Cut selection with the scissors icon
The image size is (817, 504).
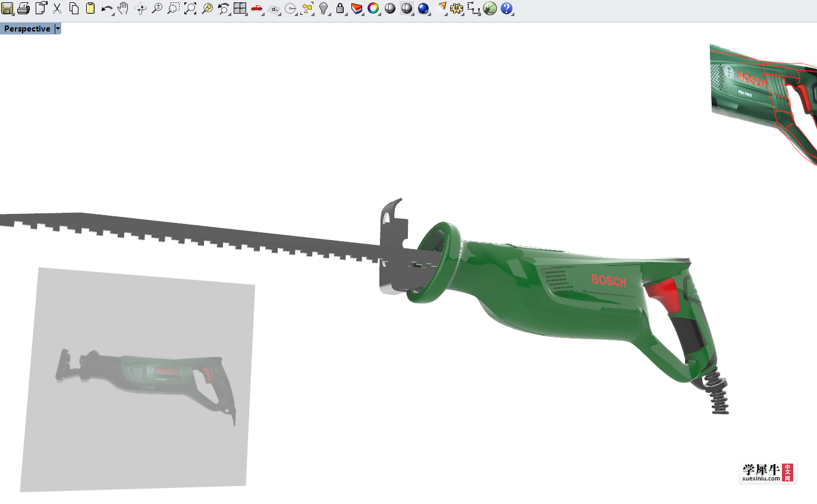tap(57, 8)
